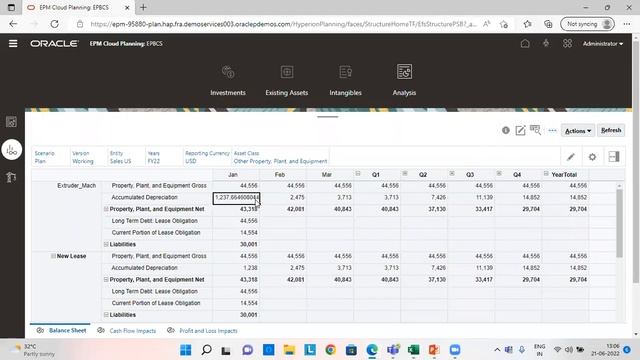Screen dimensions: 640x360
Task: Click the panel collapse handle bar
Action: (327, 117)
